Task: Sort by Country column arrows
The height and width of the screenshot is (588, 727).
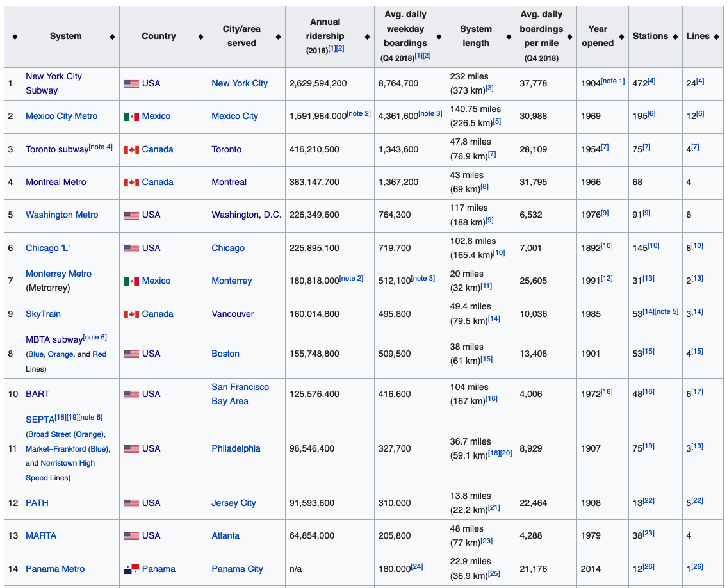Action: point(200,37)
